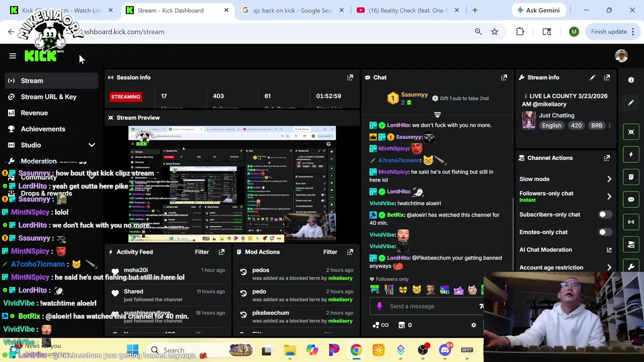The image size is (644, 362).
Task: Insert the cat emote from emote row
Action: pyautogui.click(x=417, y=290)
